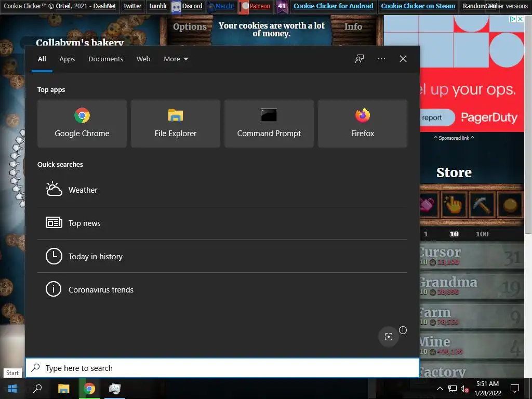Switch to the All search tab
The width and height of the screenshot is (532, 399).
pyautogui.click(x=42, y=59)
